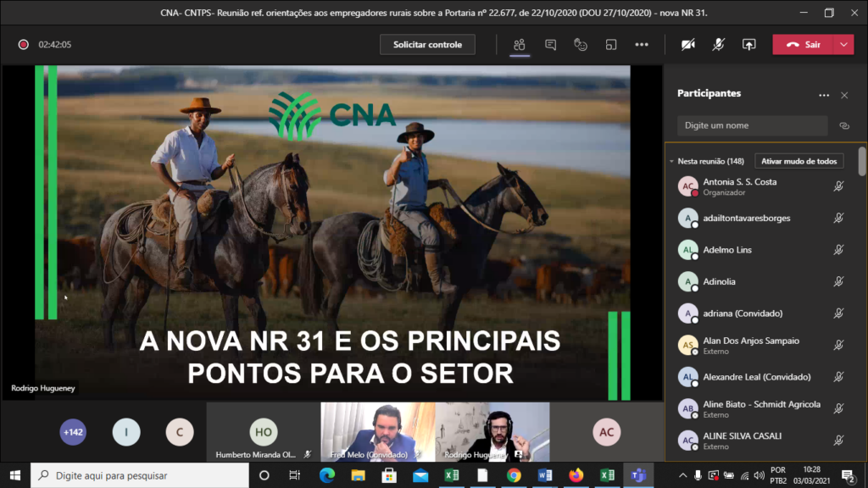
Task: Switch to Microsoft Teams taskbar icon
Action: 638,475
